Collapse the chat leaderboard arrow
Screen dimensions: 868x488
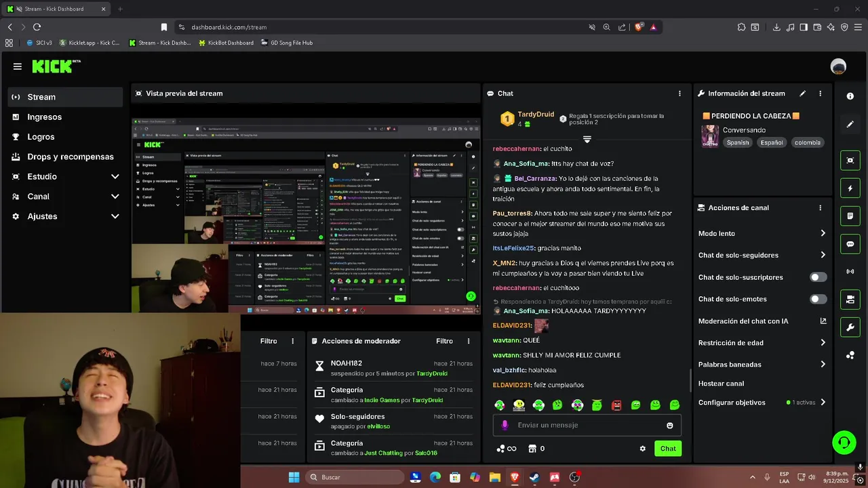pyautogui.click(x=587, y=139)
